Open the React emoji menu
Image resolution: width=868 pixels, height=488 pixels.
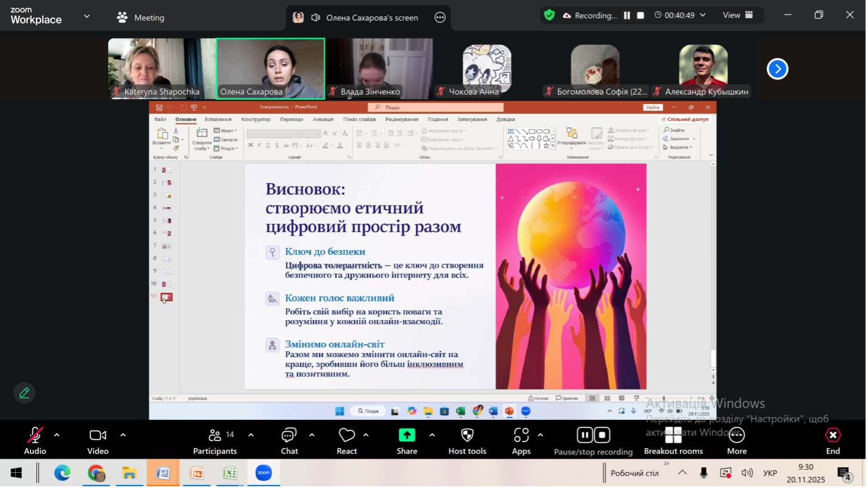(346, 440)
